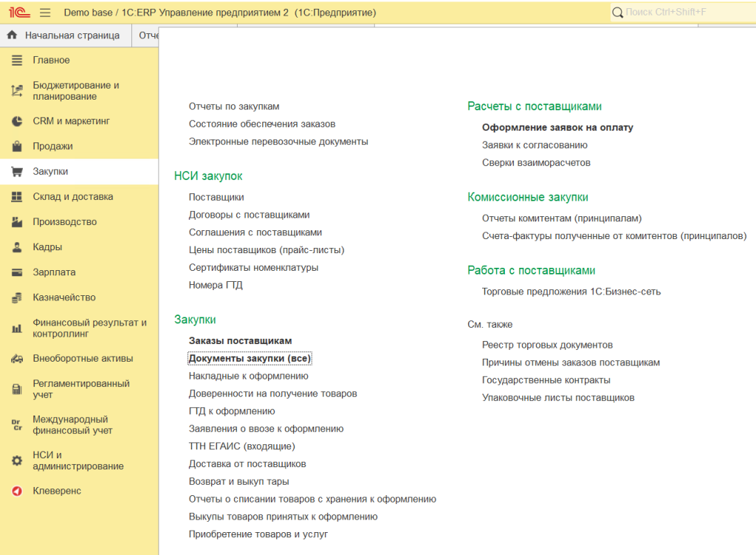Screen dimensions: 756x555
Task: Click the search magnifier icon
Action: click(617, 13)
